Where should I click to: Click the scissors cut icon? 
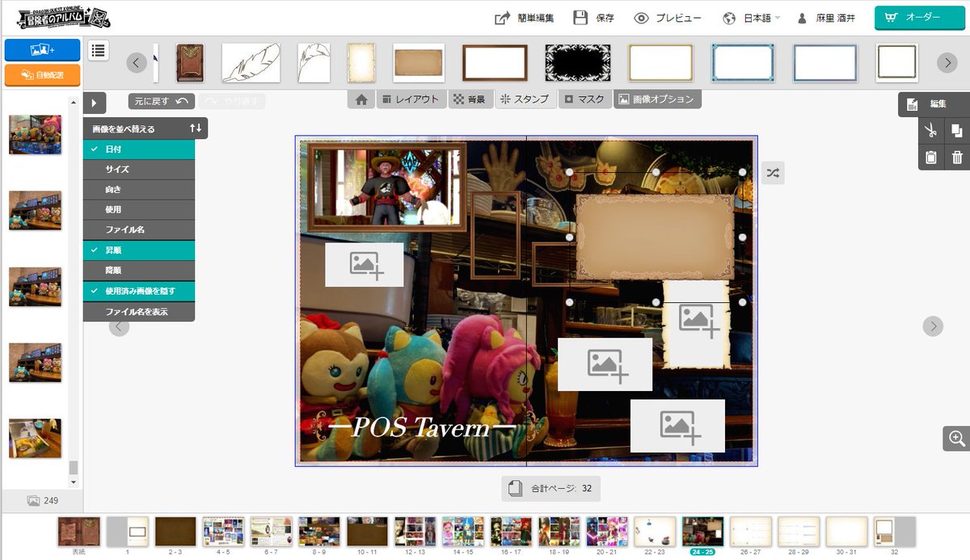click(x=930, y=130)
